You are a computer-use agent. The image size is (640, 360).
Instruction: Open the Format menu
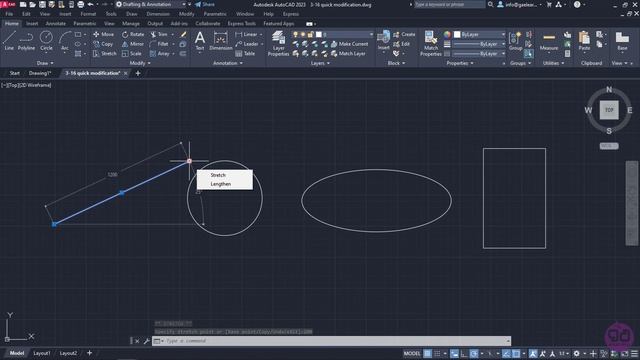point(88,14)
